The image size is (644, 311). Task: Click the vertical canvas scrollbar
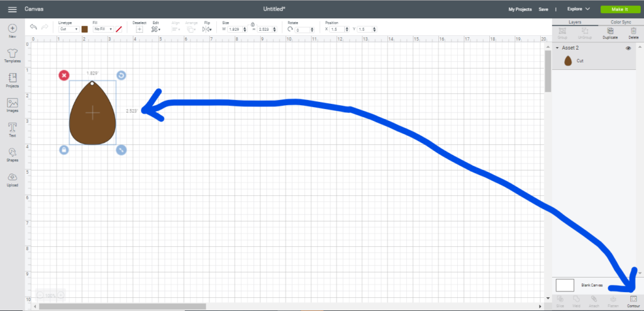[548, 71]
